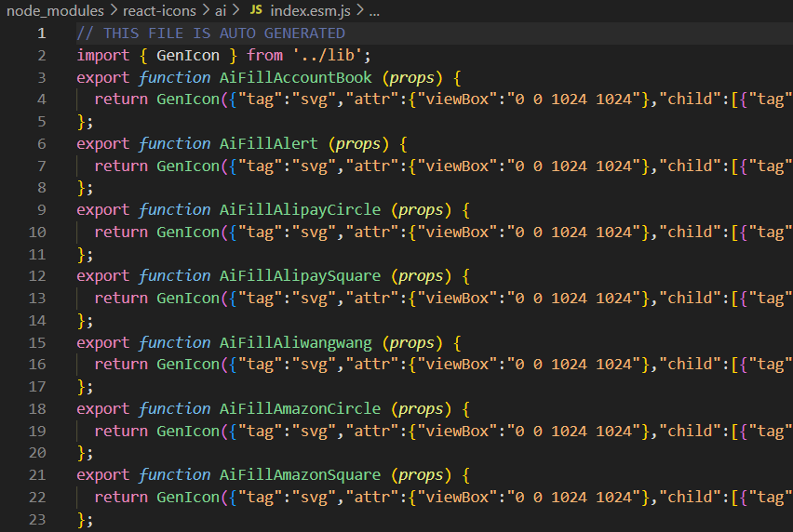Click props parameter of AiFillAlert
793x532 pixels.
coord(358,144)
